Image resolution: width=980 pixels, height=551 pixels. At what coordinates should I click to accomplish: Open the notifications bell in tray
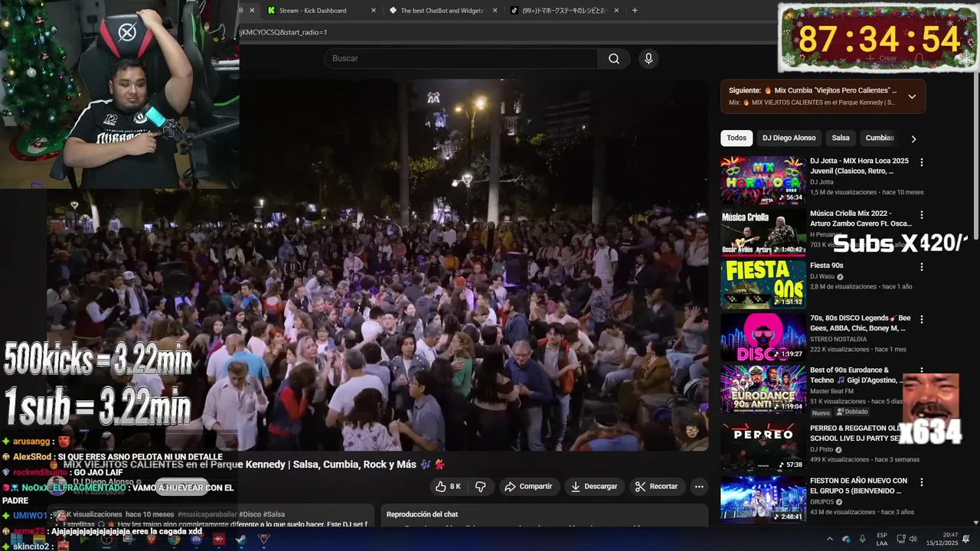966,540
